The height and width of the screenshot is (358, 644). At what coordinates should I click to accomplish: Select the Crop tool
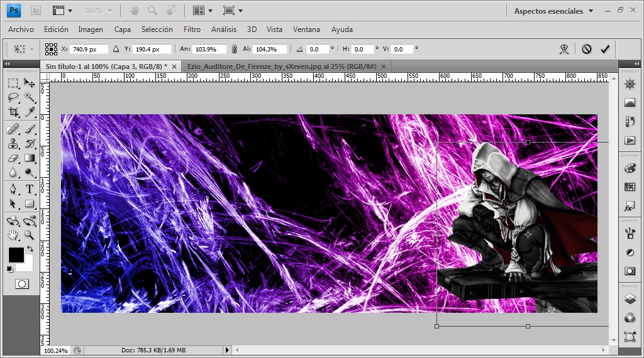tap(13, 112)
